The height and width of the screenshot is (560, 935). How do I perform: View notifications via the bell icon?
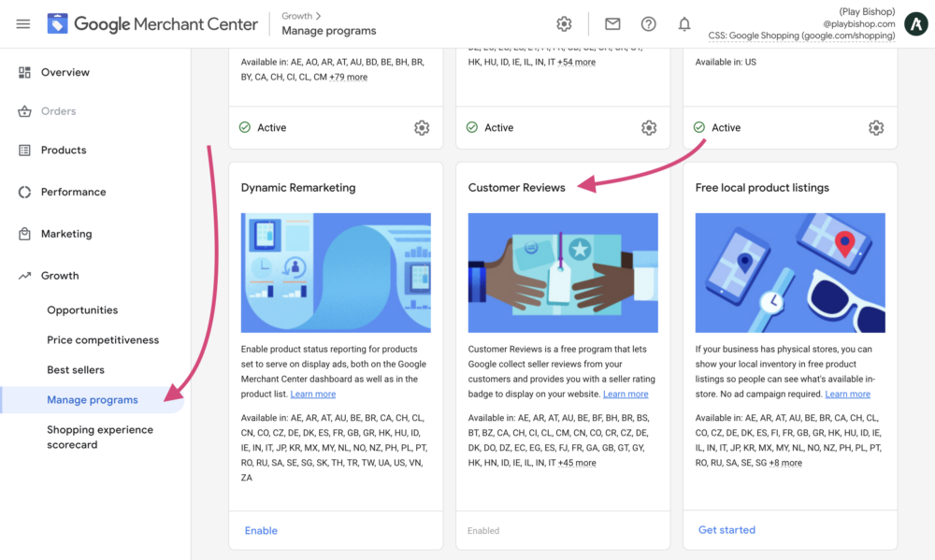684,24
